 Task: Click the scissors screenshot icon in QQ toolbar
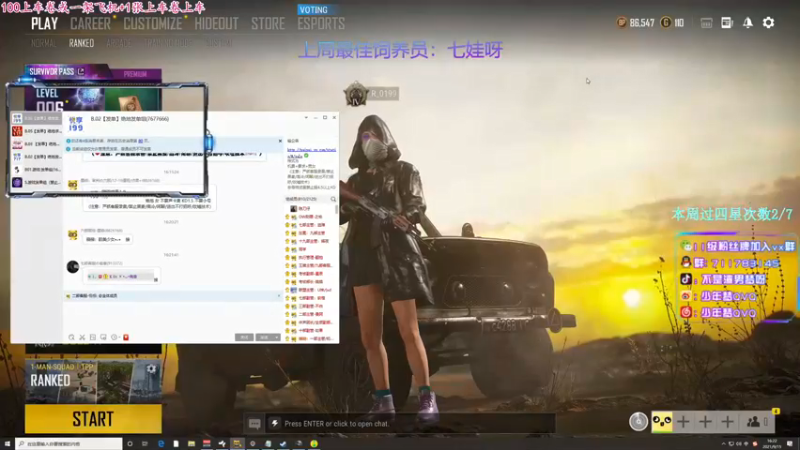pos(82,337)
